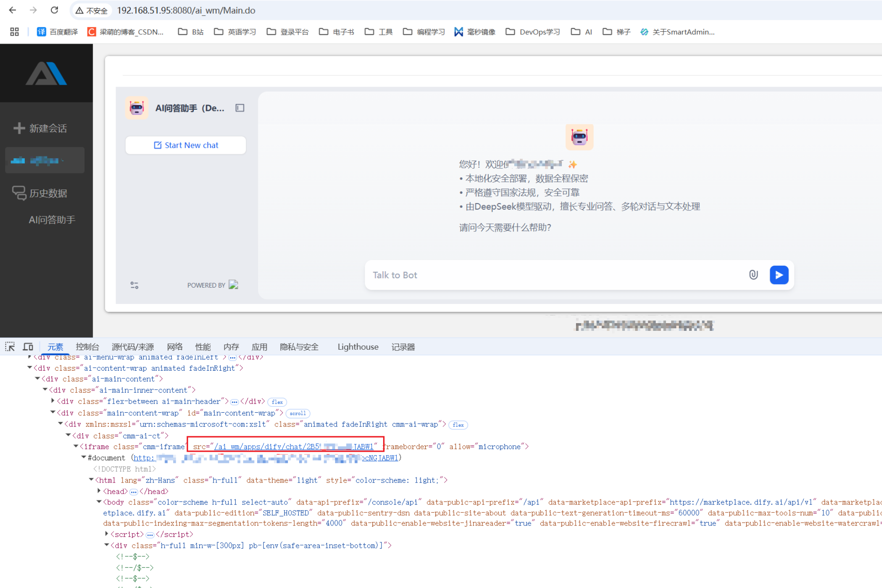Image resolution: width=882 pixels, height=588 pixels.
Task: Click the blue send message arrow button
Action: pos(779,275)
